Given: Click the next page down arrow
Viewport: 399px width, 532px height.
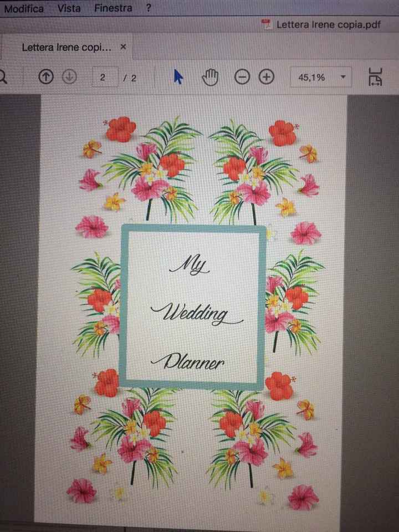Looking at the screenshot, I should [69, 78].
